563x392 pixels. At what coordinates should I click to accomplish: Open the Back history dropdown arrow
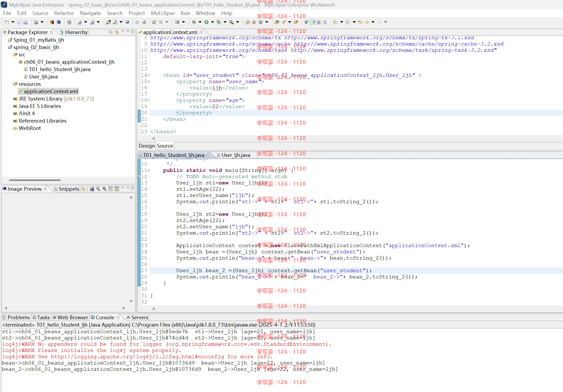pos(373,22)
